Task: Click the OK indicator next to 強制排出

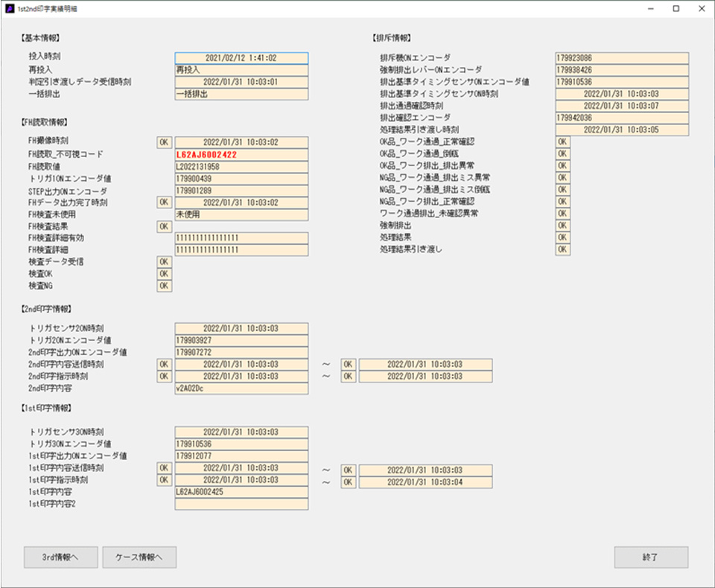Action: point(562,226)
